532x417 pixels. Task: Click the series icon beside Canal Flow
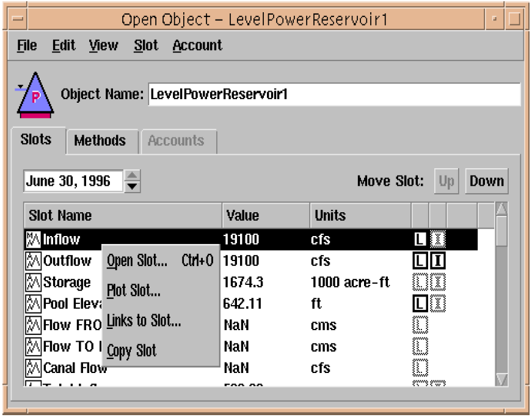pos(32,368)
